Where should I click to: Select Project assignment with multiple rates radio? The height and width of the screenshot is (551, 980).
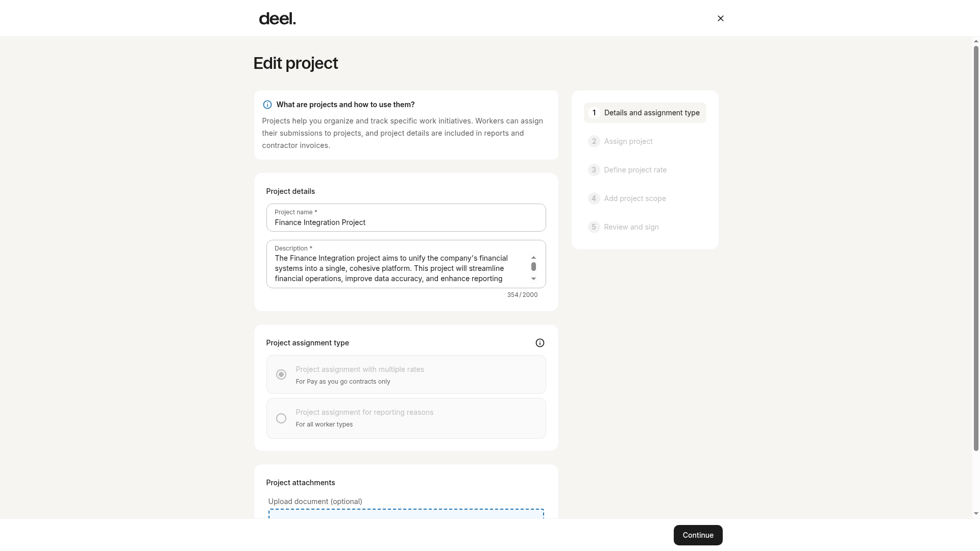click(x=281, y=374)
